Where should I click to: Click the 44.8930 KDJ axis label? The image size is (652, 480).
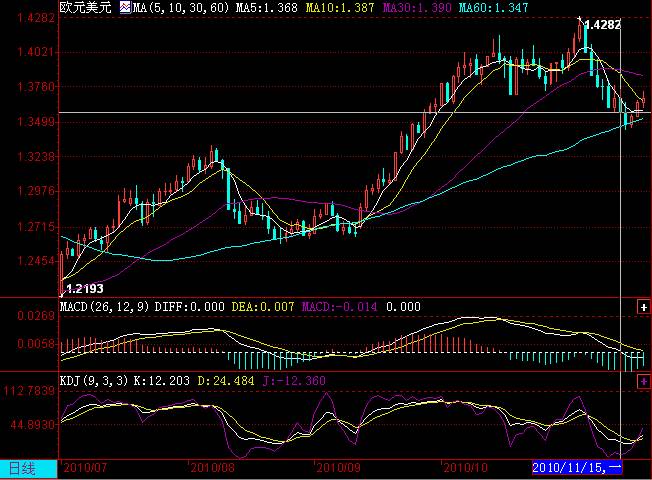(32, 425)
